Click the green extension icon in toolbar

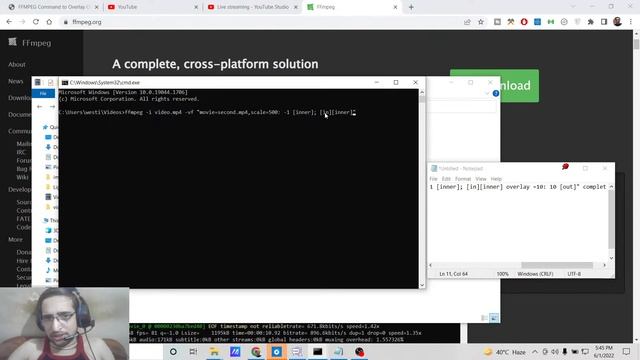point(551,22)
